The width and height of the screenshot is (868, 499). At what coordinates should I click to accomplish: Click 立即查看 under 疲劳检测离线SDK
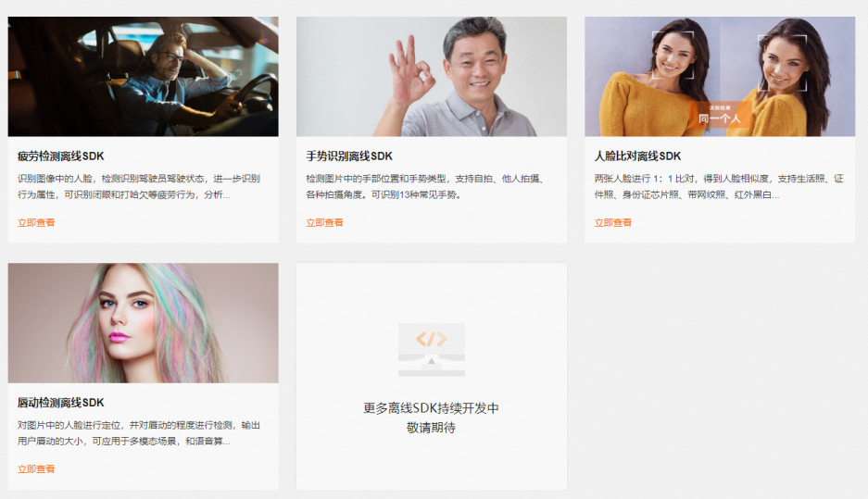coord(36,222)
